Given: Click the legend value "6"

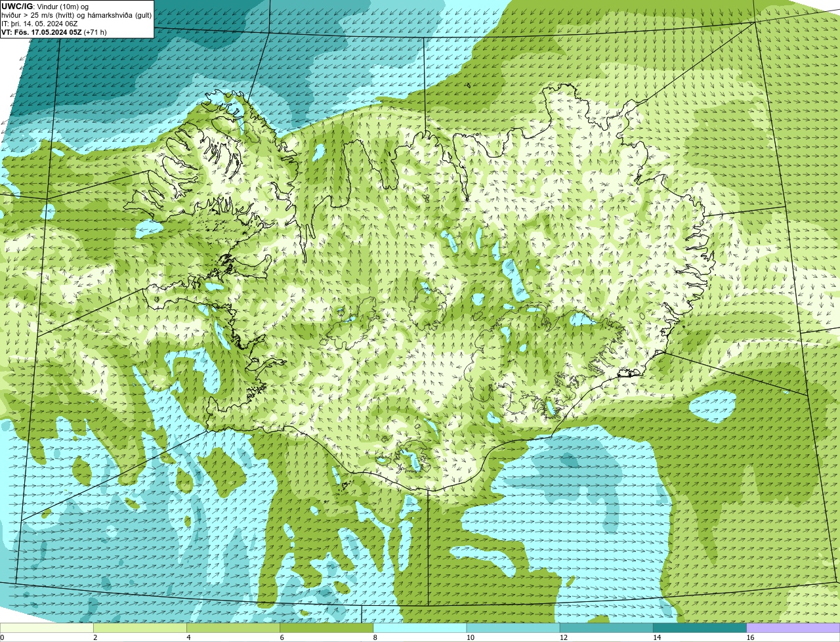Looking at the screenshot, I should tap(282, 637).
